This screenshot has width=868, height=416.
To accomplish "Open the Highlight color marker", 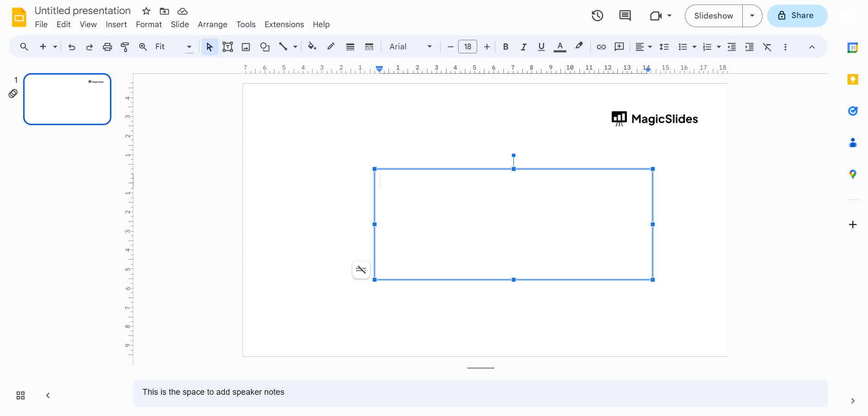I will click(579, 47).
